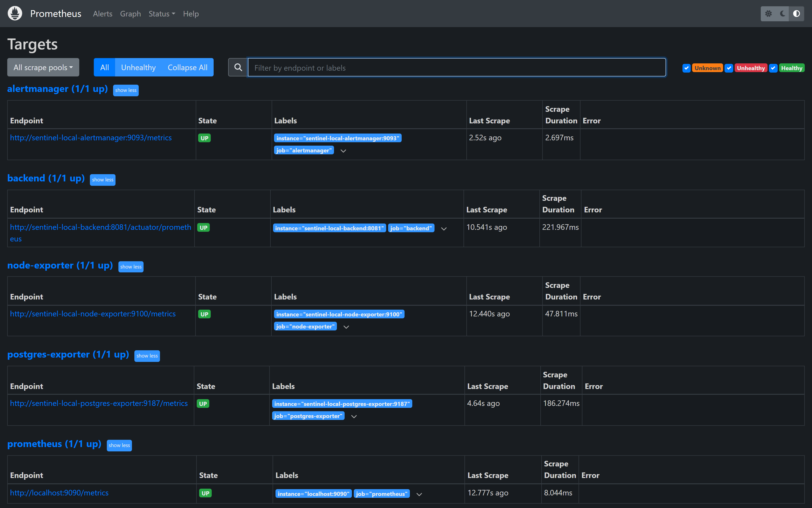Collapse the backend pool heading
This screenshot has width=812, height=508.
[46, 178]
